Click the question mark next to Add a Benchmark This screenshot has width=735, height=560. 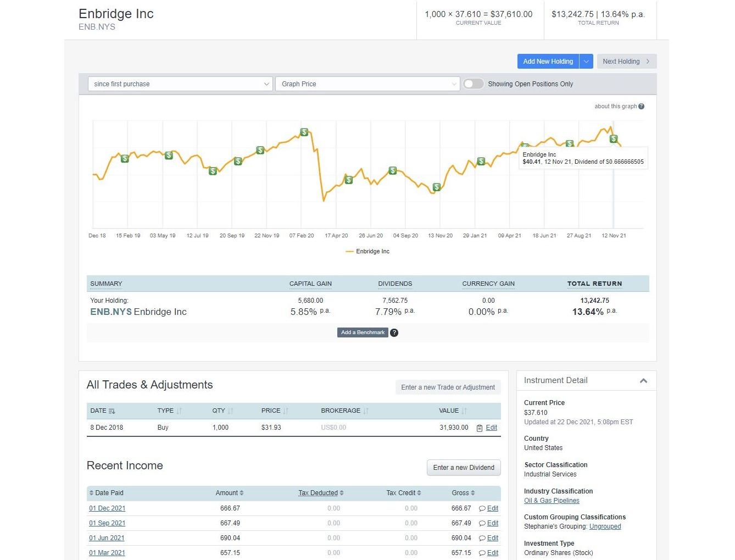[394, 332]
